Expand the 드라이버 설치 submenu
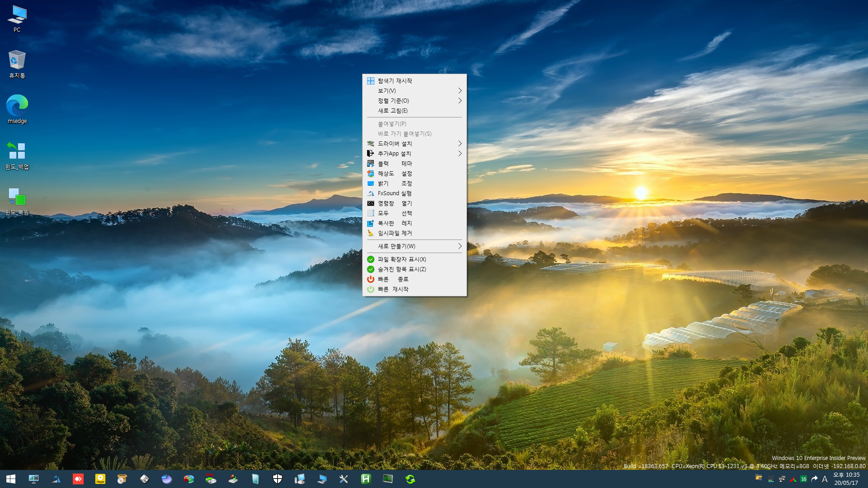The width and height of the screenshot is (868, 488). [415, 144]
